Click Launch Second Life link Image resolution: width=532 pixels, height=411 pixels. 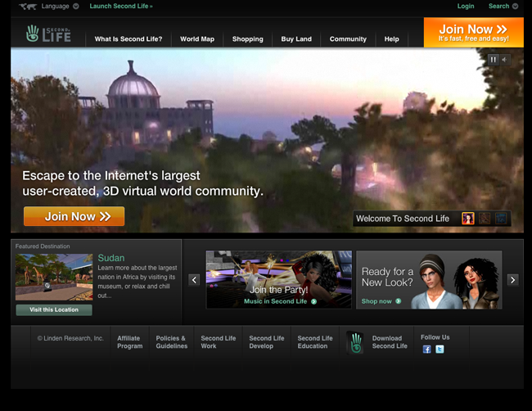(121, 6)
